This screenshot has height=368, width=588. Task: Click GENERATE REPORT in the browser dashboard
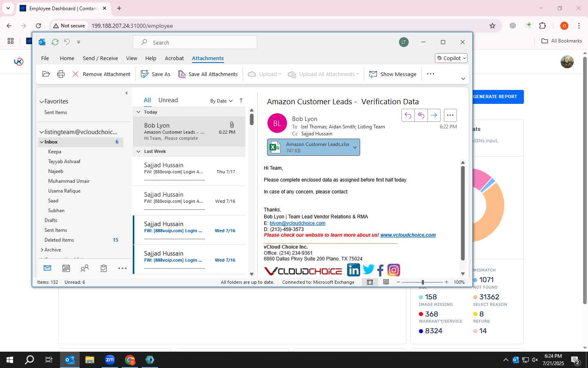[x=495, y=97]
